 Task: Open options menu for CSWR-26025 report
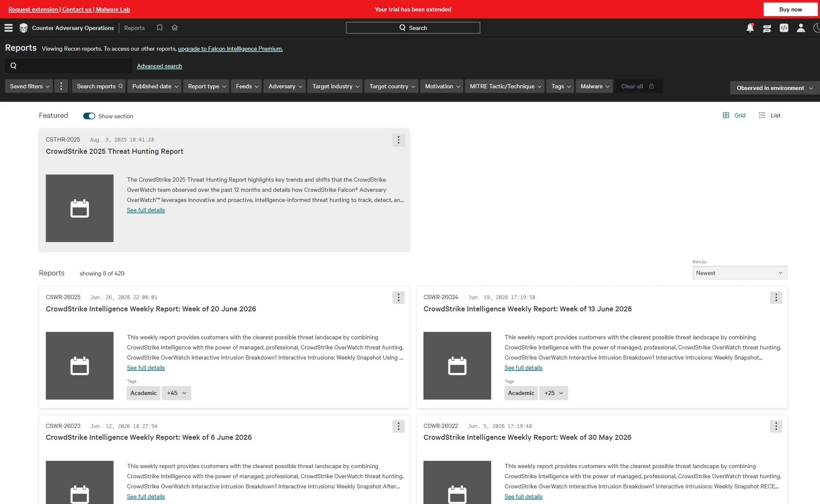398,297
